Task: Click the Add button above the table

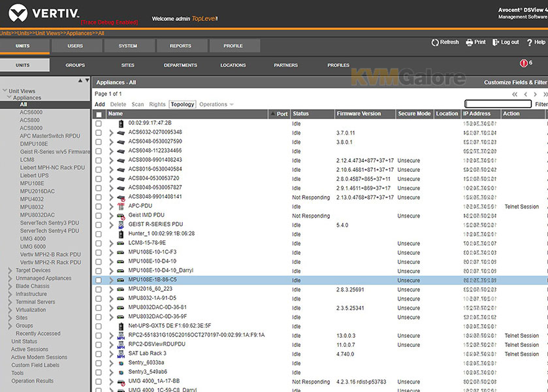Action: (99, 105)
